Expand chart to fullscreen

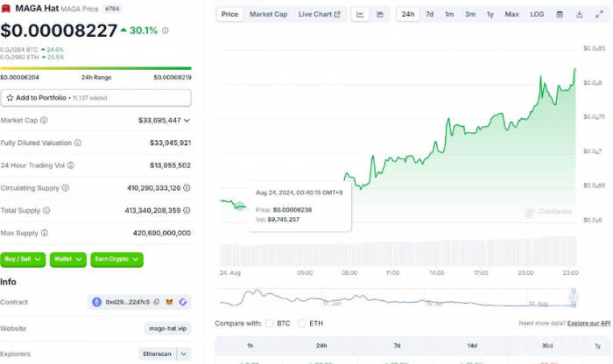(x=599, y=14)
